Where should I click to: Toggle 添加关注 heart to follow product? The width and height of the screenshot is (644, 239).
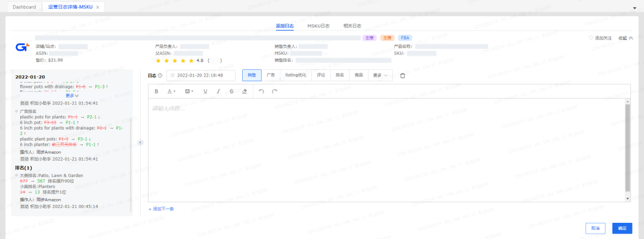coord(600,38)
